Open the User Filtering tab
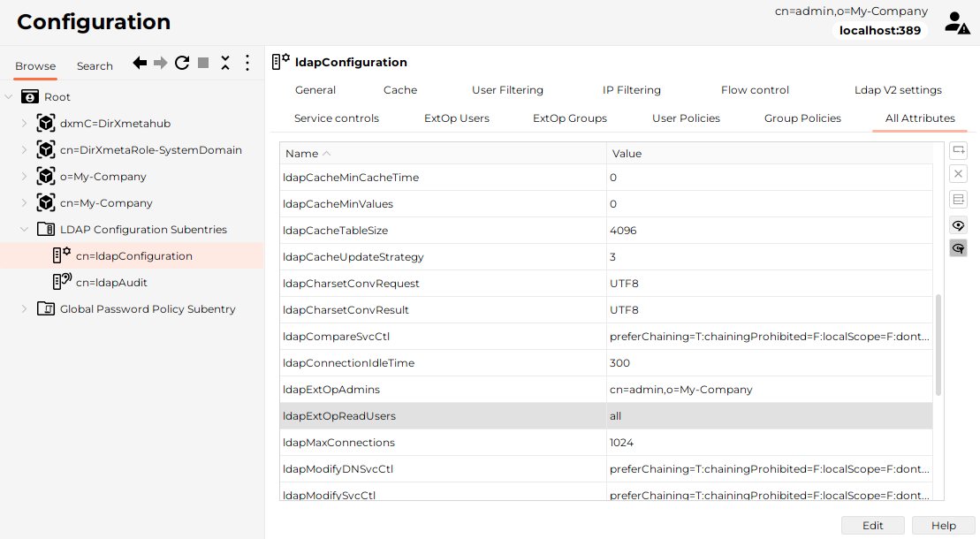 507,90
